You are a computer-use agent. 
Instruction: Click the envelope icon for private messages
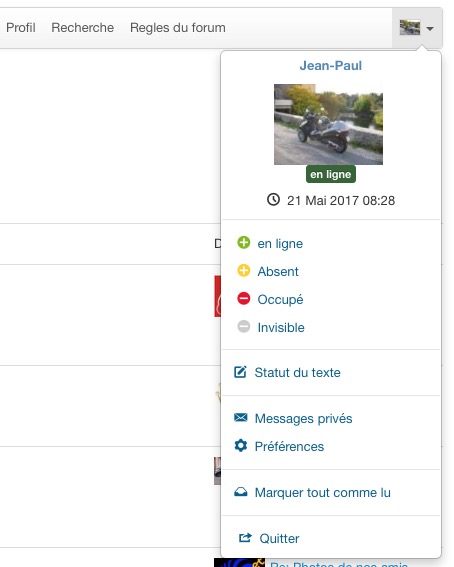240,418
